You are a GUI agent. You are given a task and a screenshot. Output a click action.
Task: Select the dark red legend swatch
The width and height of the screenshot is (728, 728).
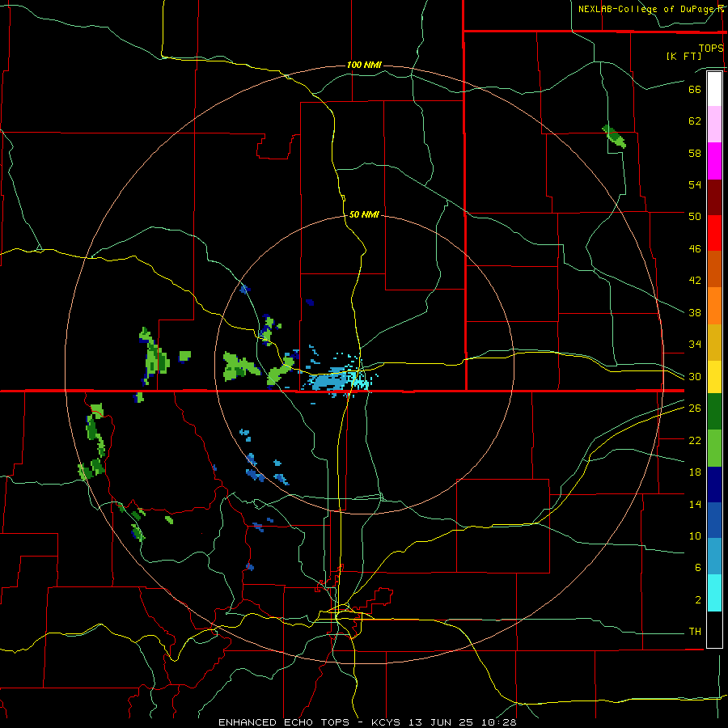(x=714, y=197)
